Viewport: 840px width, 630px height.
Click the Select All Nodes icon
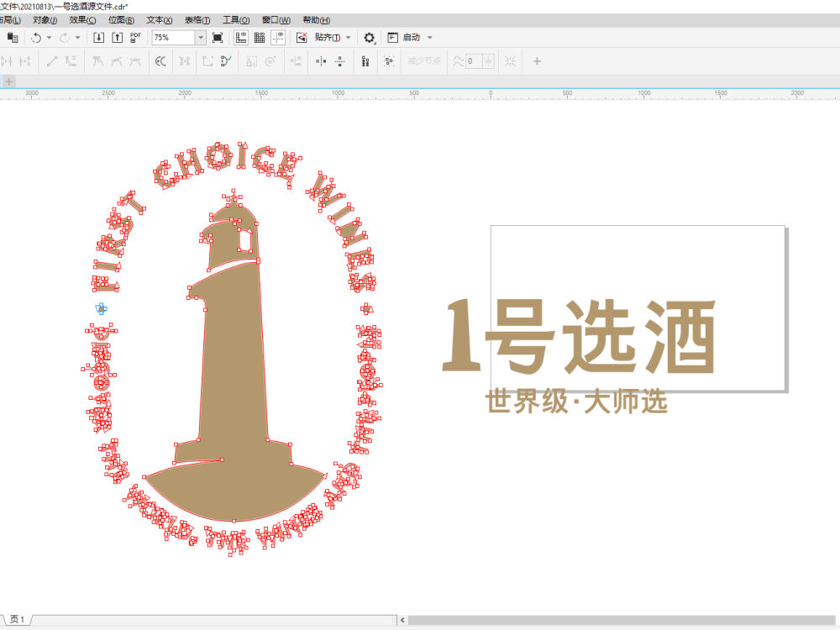tap(390, 61)
